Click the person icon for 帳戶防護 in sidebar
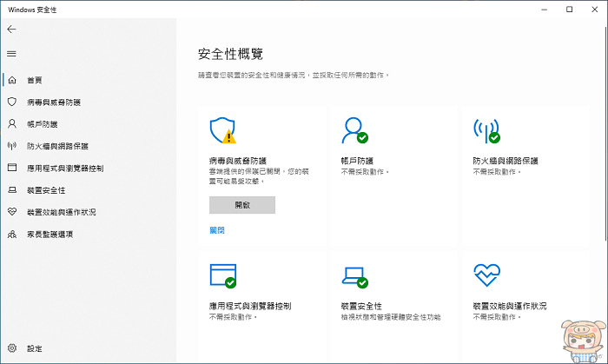This screenshot has height=364, width=608. 12,124
